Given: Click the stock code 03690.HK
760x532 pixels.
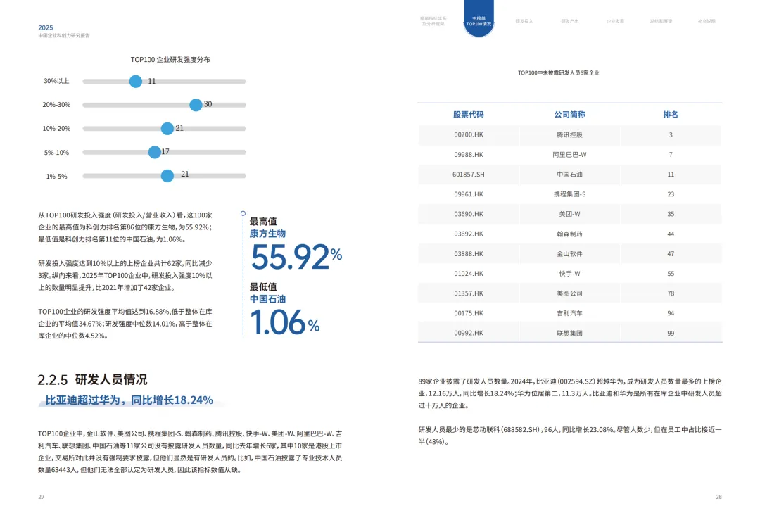Looking at the screenshot, I should [x=469, y=214].
